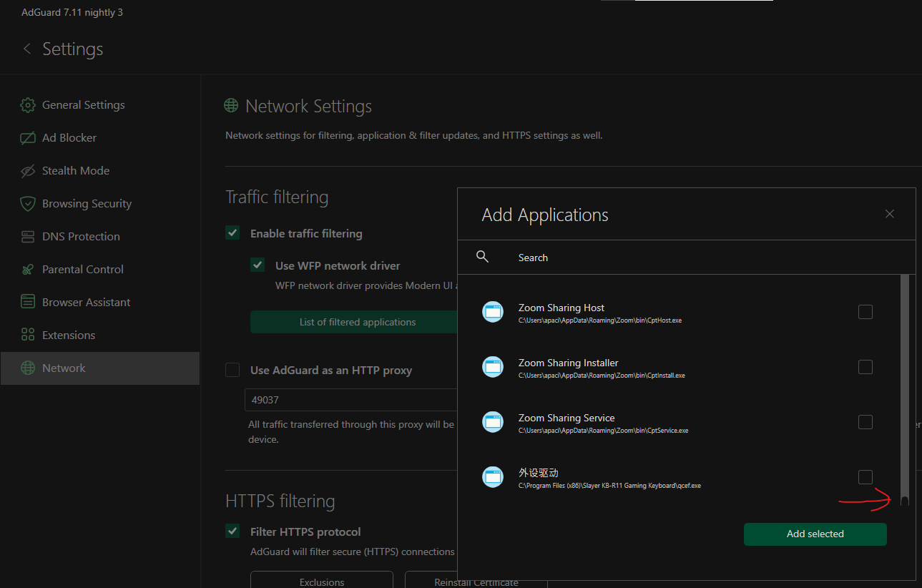Open Stealth Mode using its eye icon
This screenshot has height=588, width=922.
pyautogui.click(x=27, y=170)
